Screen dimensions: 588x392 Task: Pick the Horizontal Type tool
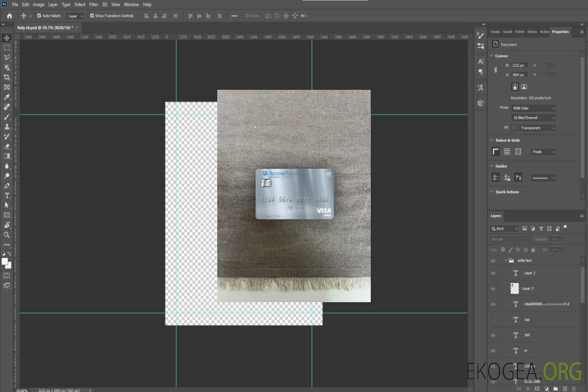(x=7, y=195)
